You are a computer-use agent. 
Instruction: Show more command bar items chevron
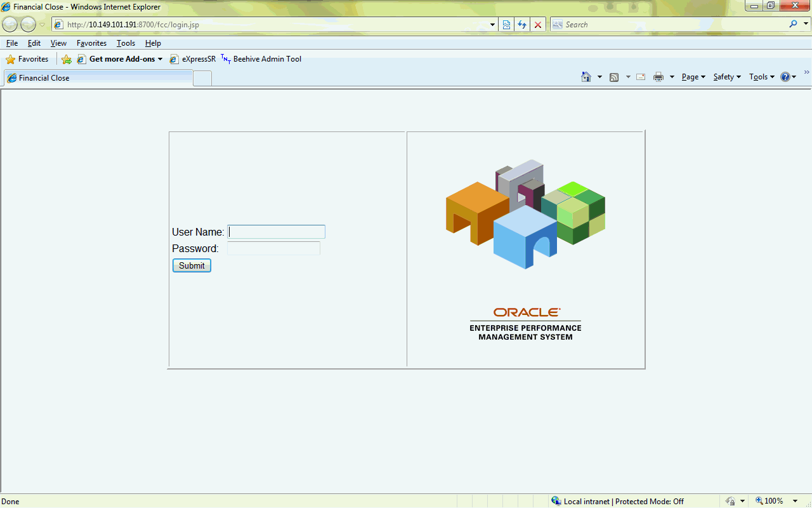(x=807, y=72)
